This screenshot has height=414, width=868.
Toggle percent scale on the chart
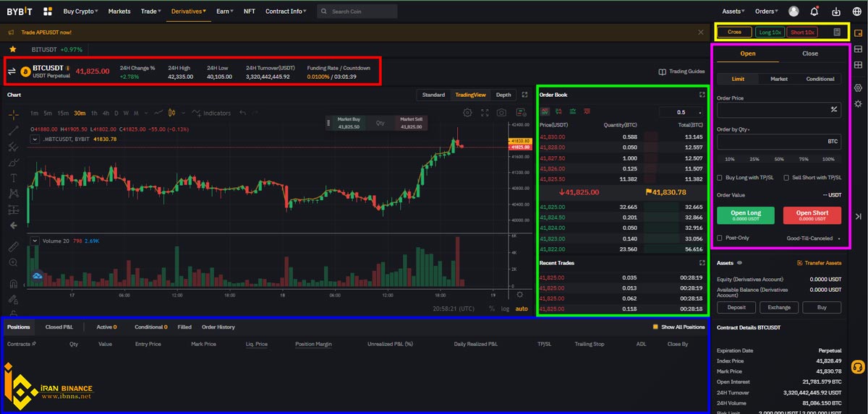pos(492,309)
